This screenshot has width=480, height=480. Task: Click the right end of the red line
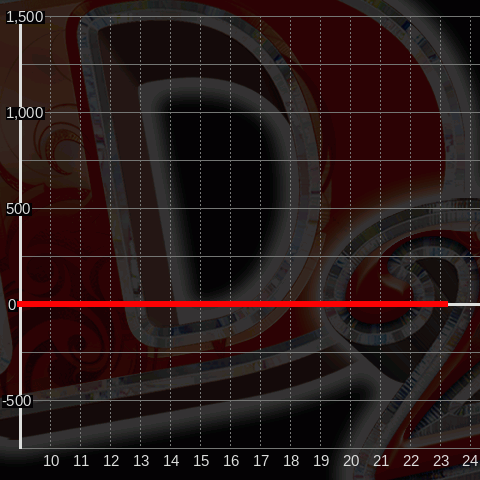447,304
